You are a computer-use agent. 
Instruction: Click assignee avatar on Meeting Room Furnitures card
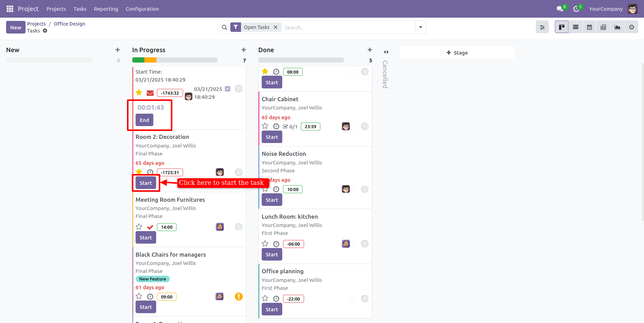pos(220,227)
